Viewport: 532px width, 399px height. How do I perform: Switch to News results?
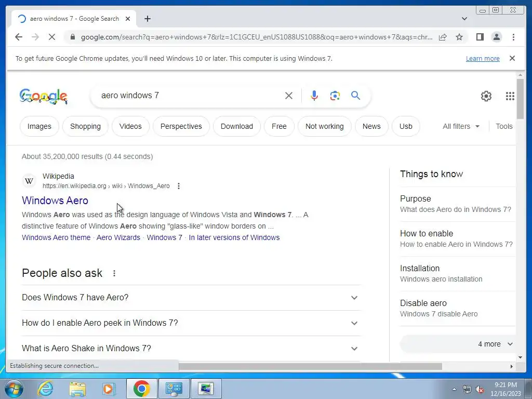[371, 126]
